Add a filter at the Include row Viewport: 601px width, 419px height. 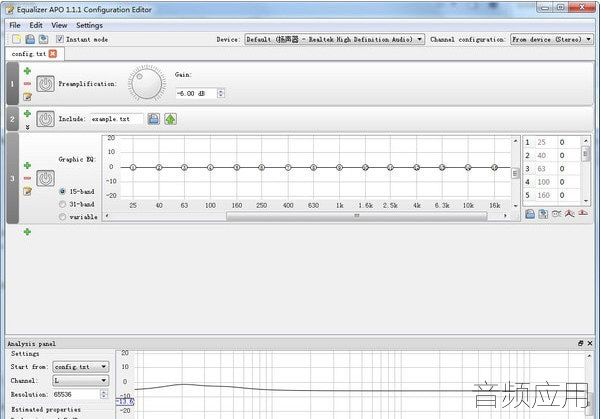[x=27, y=113]
